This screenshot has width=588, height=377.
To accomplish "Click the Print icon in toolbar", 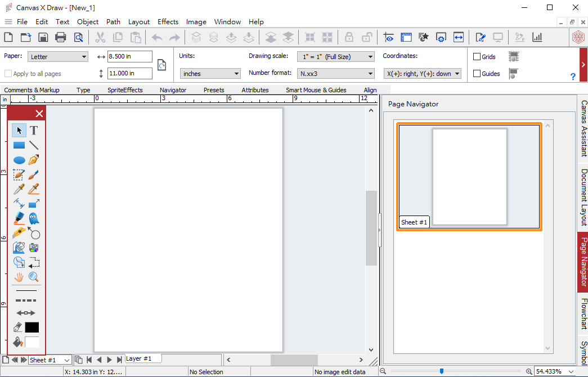I will (61, 38).
